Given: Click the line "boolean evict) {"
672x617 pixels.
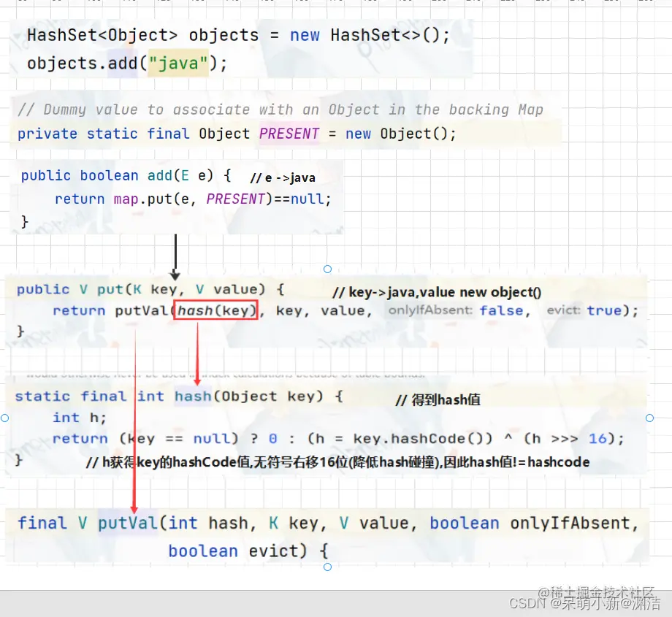Looking at the screenshot, I should point(248,551).
